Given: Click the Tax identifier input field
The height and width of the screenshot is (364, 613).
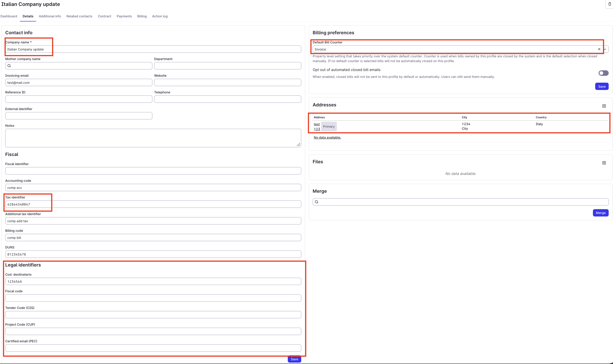Looking at the screenshot, I should click(153, 204).
